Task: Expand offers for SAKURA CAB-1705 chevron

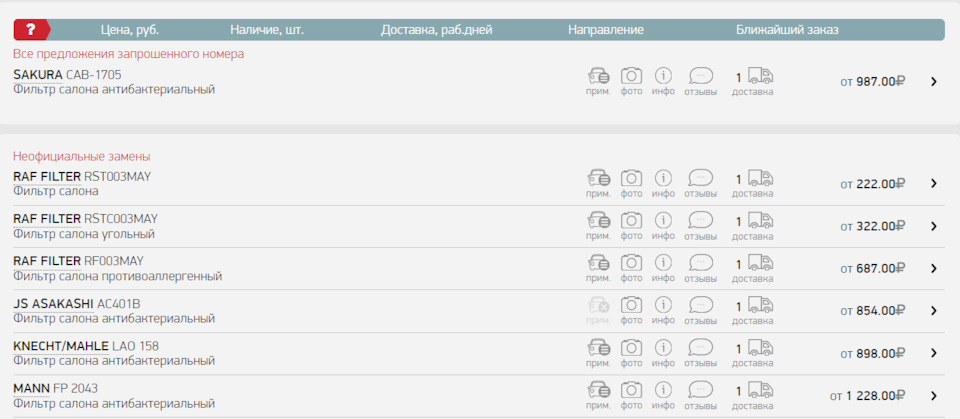Action: [x=934, y=81]
